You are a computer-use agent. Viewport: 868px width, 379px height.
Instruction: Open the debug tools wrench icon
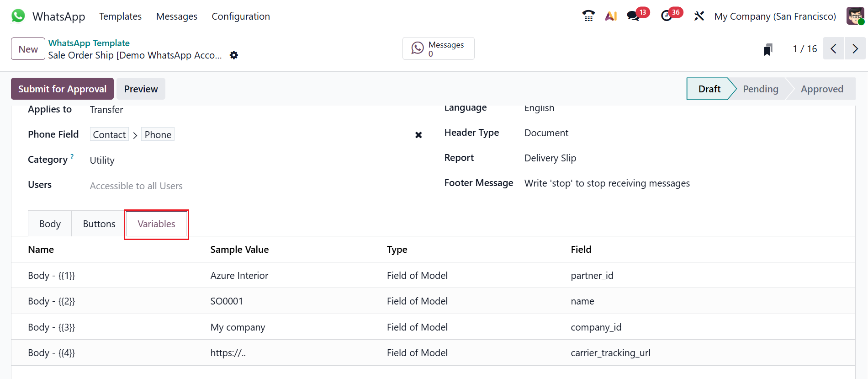pos(699,16)
